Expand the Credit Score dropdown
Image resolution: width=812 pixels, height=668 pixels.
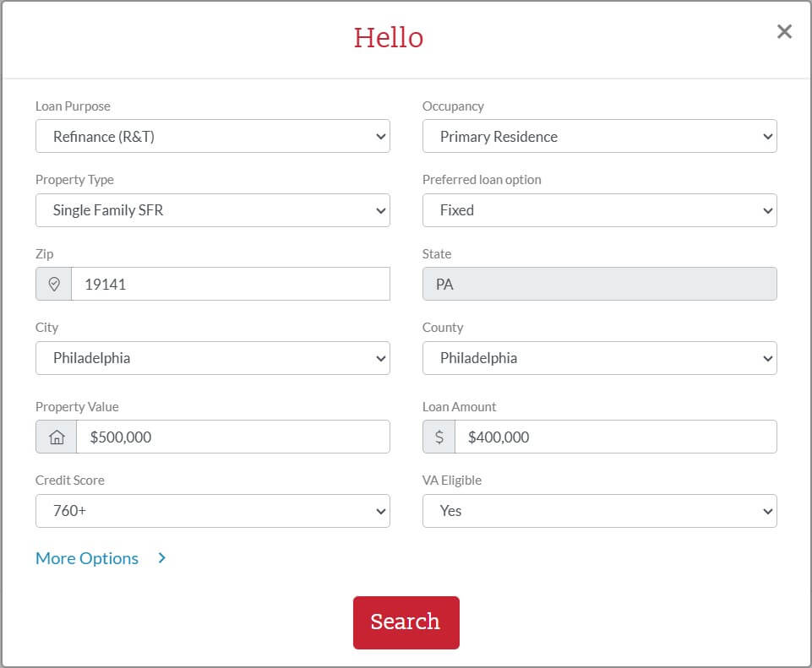(212, 511)
